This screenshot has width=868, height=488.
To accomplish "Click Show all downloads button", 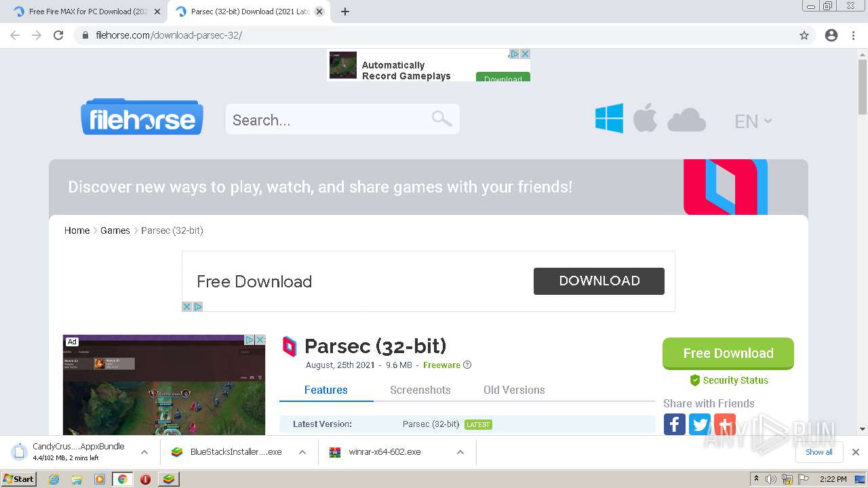I will [x=819, y=452].
